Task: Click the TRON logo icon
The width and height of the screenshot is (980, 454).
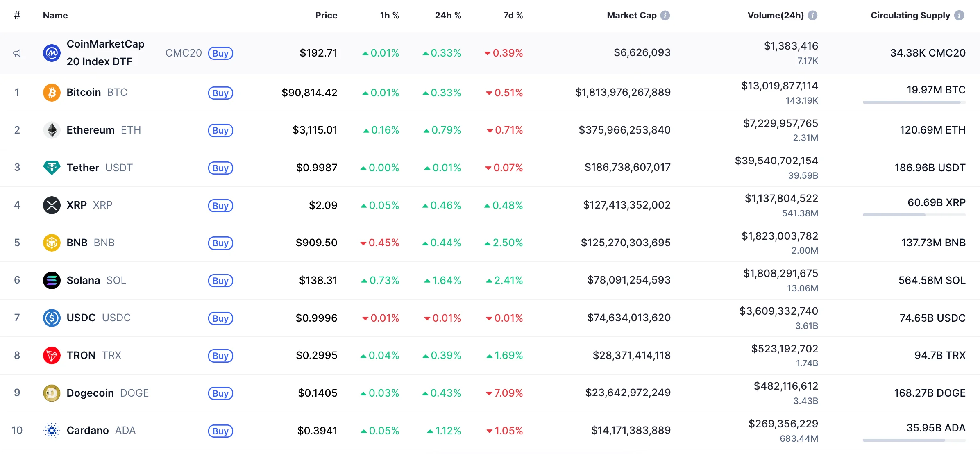Action: tap(52, 355)
